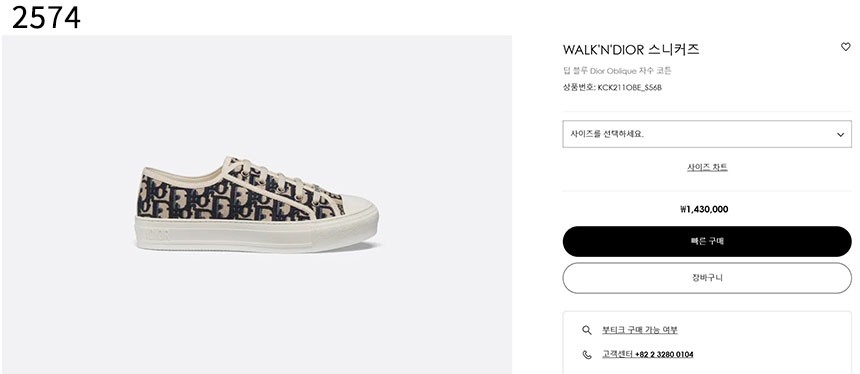This screenshot has height=374, width=860.
Task: Click the phone icon next to 고객센터
Action: pyautogui.click(x=587, y=354)
